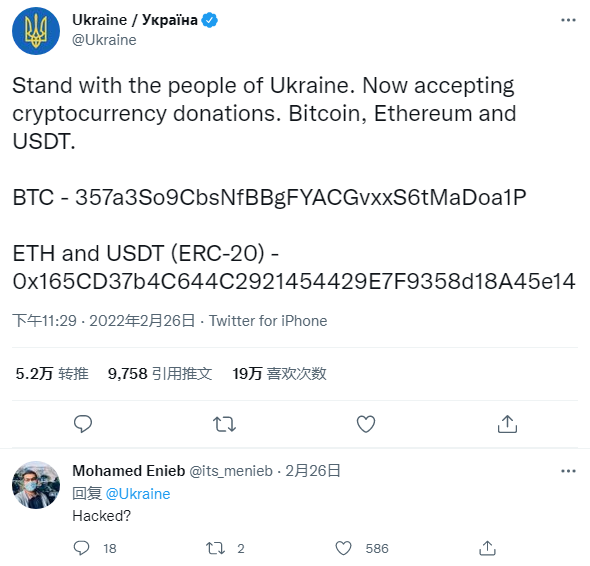Open the Ukraine profile avatar
This screenshot has height=566, width=590.
[36, 31]
